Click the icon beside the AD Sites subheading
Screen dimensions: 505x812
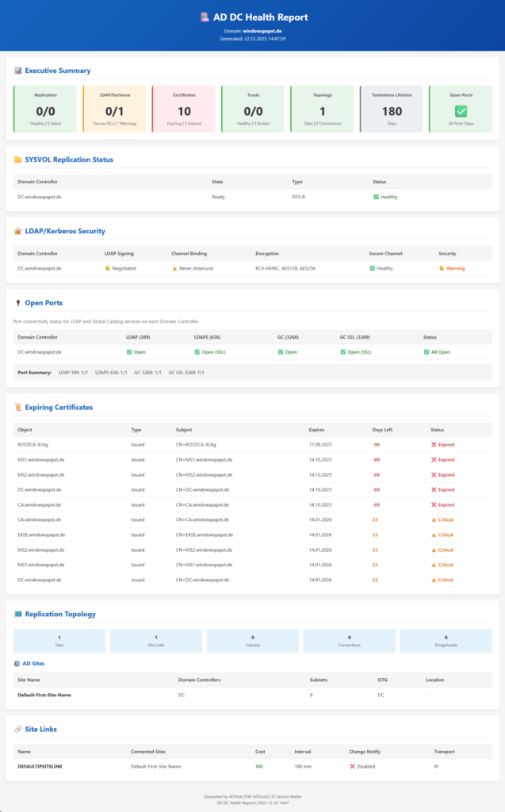[17, 663]
